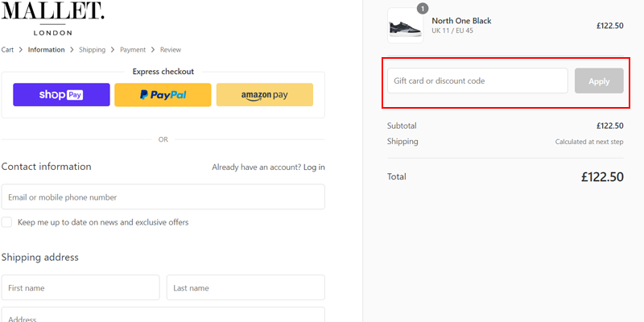Select the Payment breadcrumb step
The height and width of the screenshot is (322, 644).
tap(133, 50)
